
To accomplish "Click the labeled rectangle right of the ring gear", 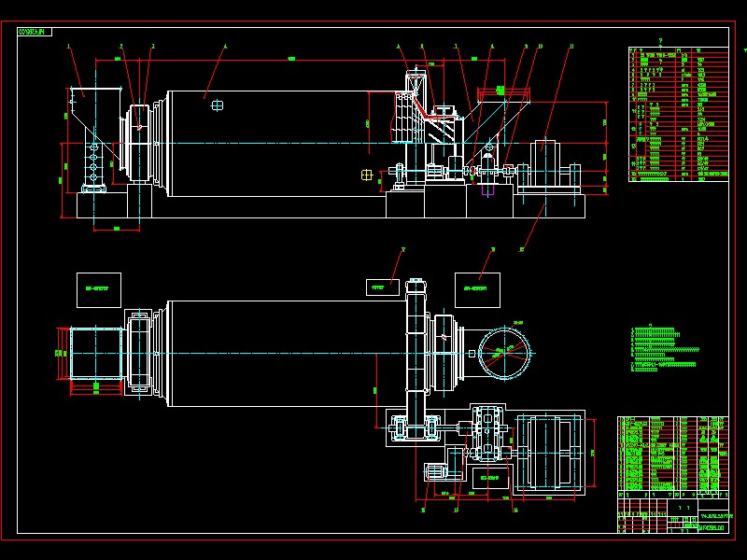I will pos(477,290).
